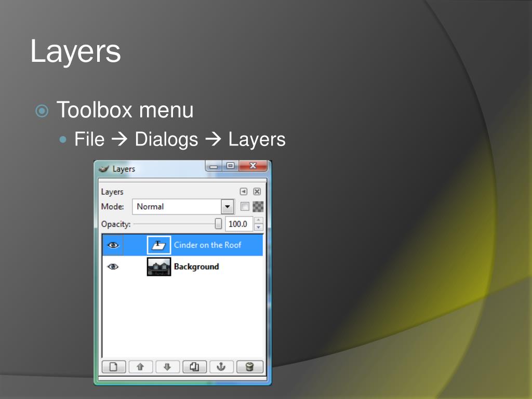Screen dimensions: 532x399
Task: Click the Background layer thumbnail
Action: point(159,267)
